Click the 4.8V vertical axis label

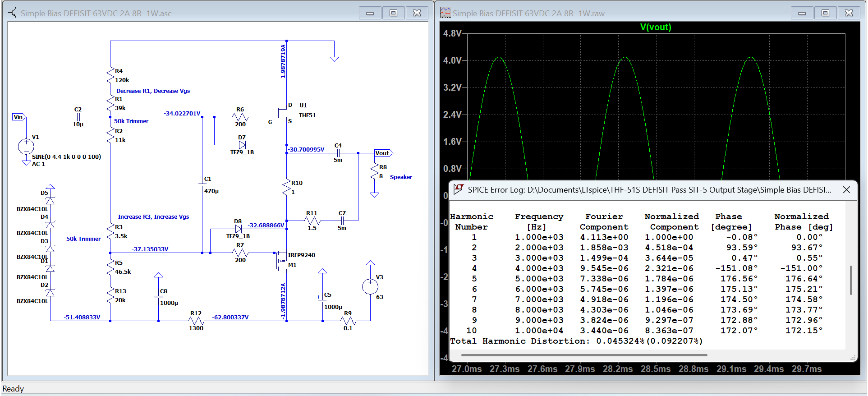tap(452, 33)
